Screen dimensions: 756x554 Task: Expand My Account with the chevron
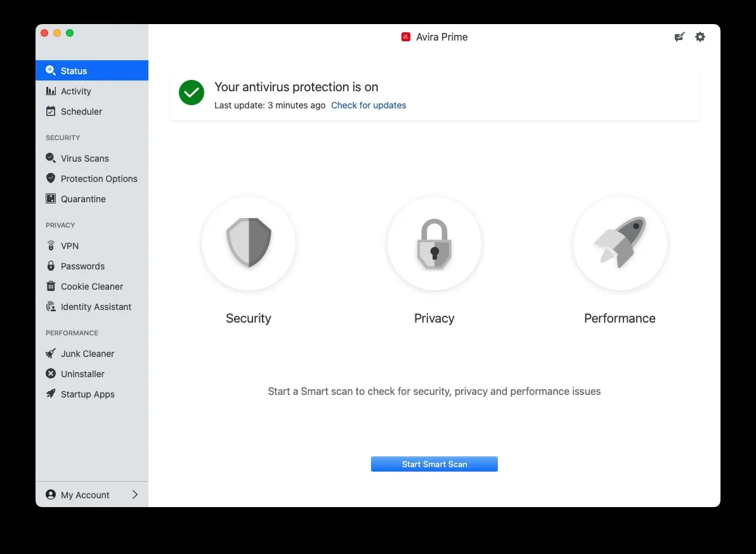tap(134, 494)
